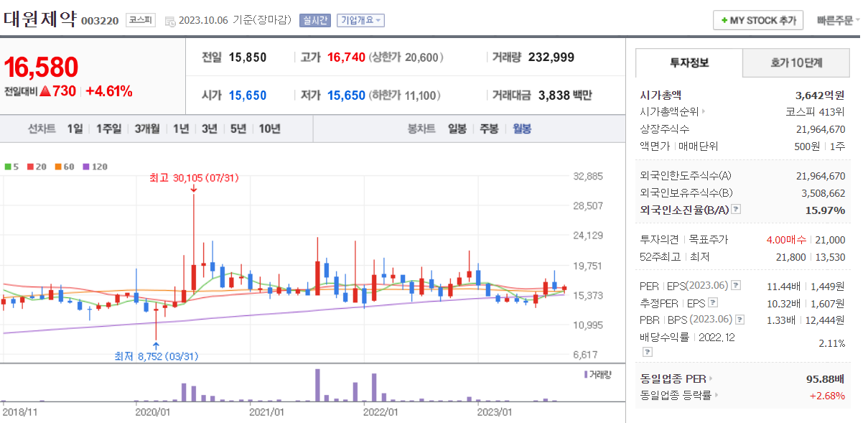Click help icon under 배당수익률

pyautogui.click(x=648, y=352)
